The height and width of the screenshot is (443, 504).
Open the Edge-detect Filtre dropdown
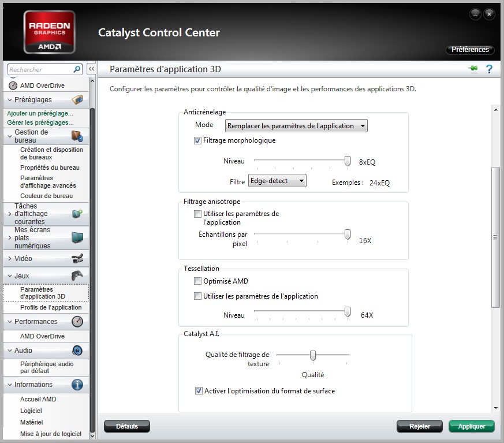[277, 181]
